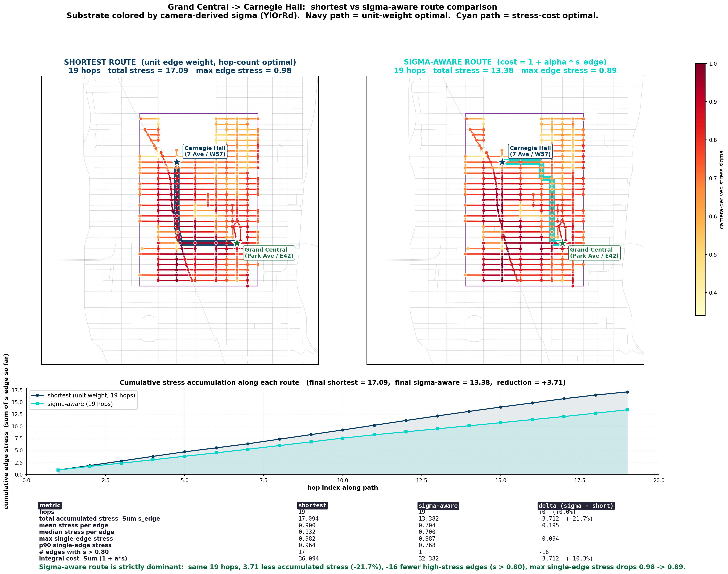Click the SIGMA-AWARE ROUTE panel title
The image size is (728, 574).
point(505,66)
